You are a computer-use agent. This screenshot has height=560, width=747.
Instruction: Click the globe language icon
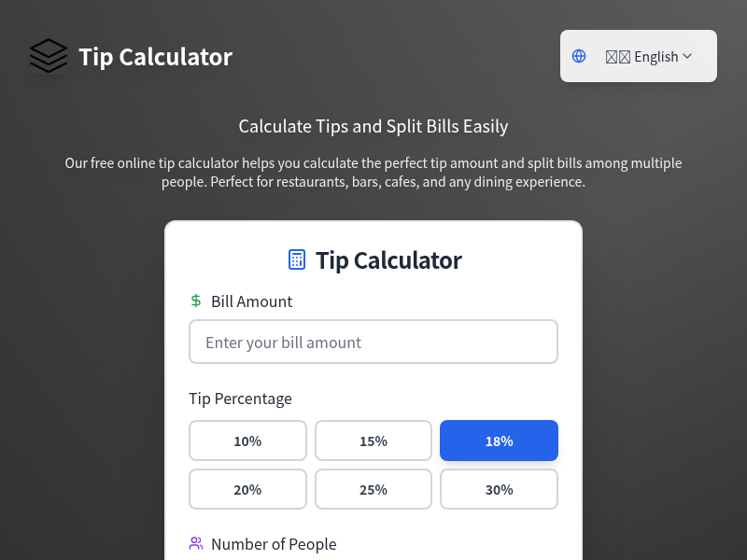coord(579,56)
